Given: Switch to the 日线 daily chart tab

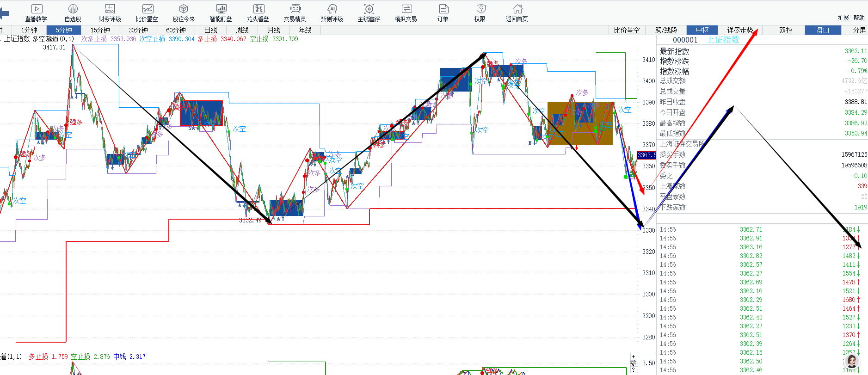Looking at the screenshot, I should 211,30.
